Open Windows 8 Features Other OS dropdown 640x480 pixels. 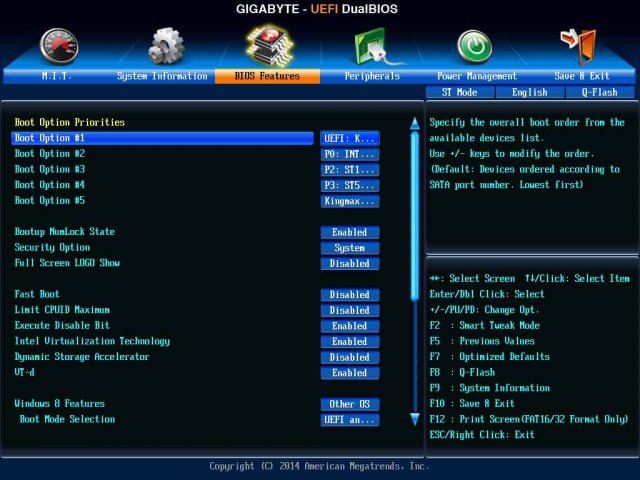[349, 404]
